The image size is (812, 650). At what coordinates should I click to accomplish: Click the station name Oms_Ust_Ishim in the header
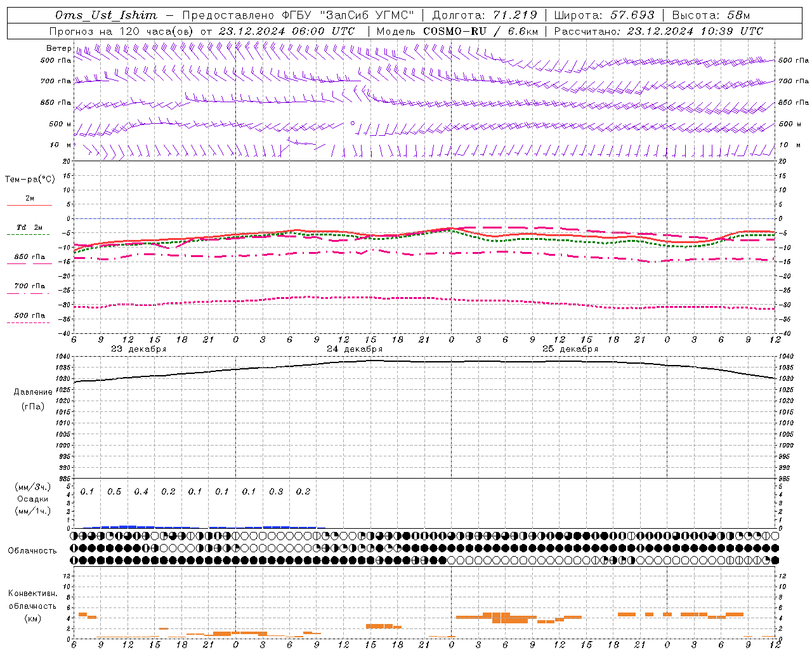click(x=106, y=15)
